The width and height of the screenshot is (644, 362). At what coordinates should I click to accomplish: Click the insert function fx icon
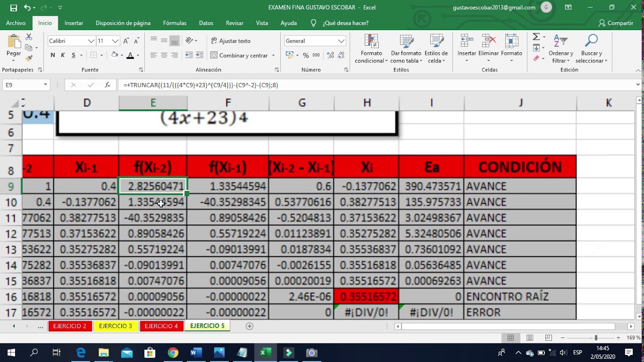pyautogui.click(x=107, y=85)
